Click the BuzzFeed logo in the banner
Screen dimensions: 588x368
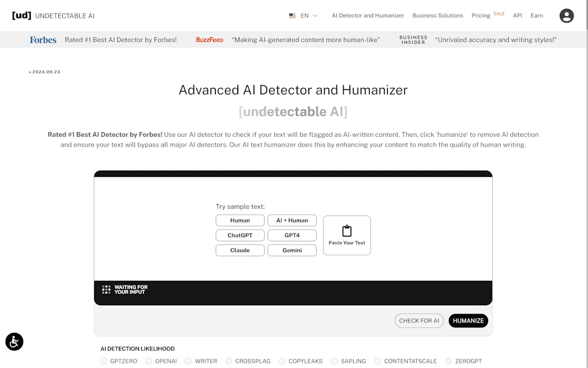[x=209, y=40]
